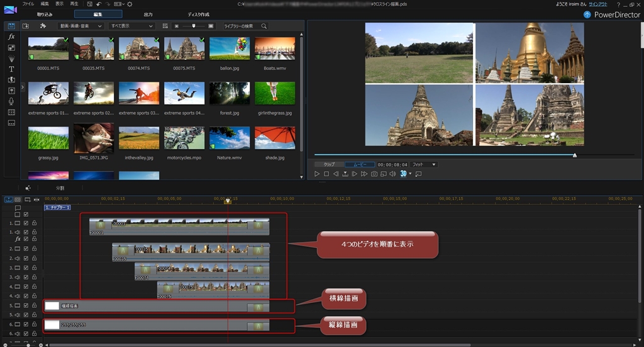Open the Effect Room (fx) icon
The width and height of the screenshot is (644, 347).
pos(11,37)
